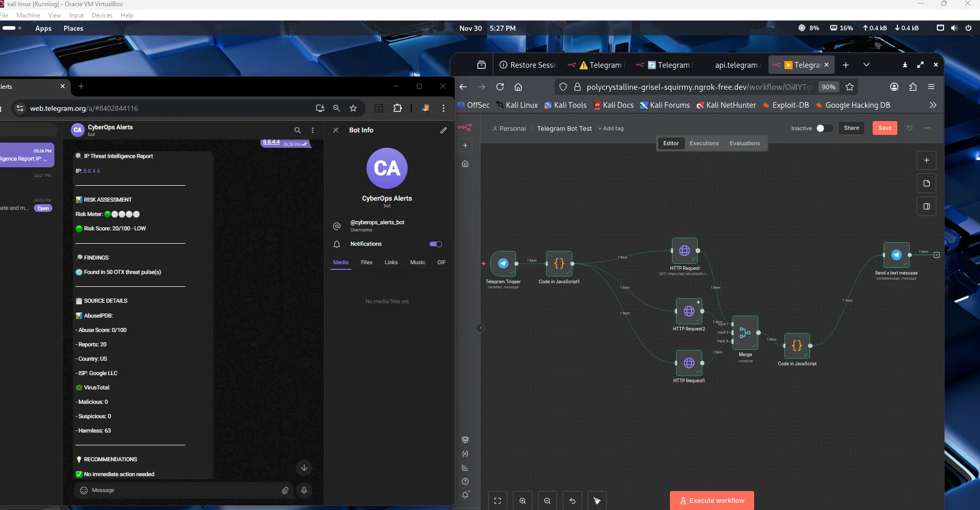980x510 pixels.
Task: Bookmark the ngrok page with star icon
Action: click(x=850, y=87)
